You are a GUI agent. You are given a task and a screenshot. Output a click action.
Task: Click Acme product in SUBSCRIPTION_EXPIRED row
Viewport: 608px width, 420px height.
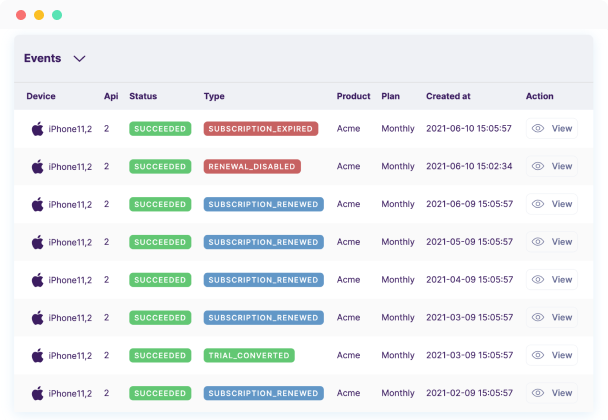pyautogui.click(x=348, y=128)
